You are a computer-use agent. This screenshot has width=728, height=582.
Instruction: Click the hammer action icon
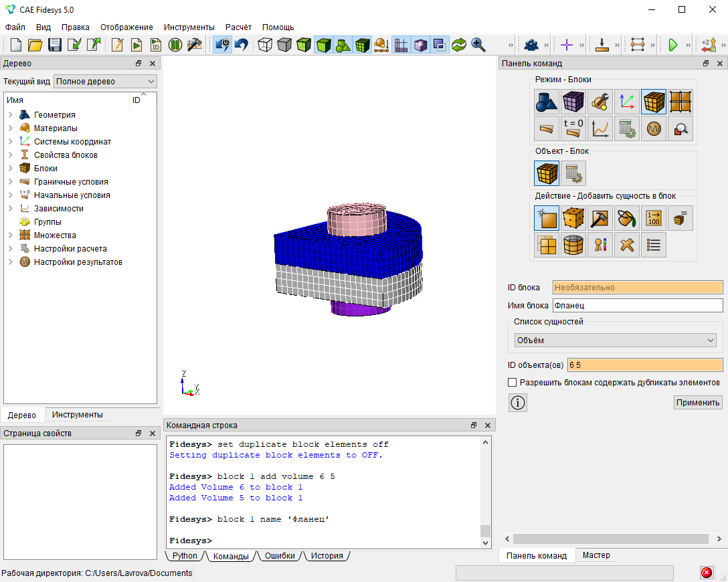600,218
